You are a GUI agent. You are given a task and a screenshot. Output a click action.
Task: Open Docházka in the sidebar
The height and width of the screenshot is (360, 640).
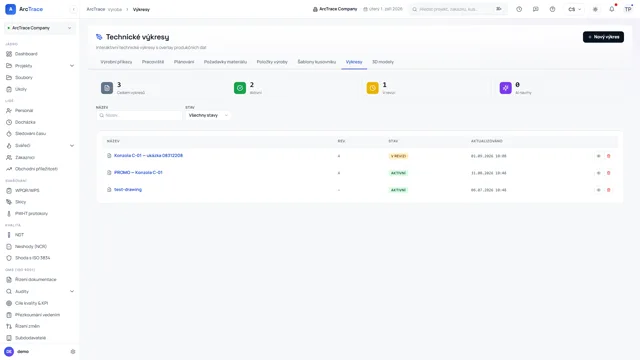pyautogui.click(x=25, y=122)
